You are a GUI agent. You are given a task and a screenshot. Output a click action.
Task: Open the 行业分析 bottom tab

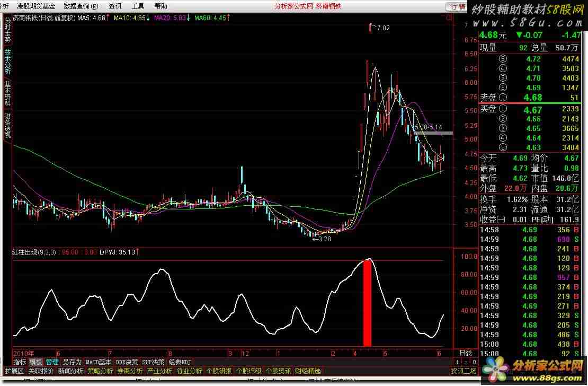(x=189, y=371)
